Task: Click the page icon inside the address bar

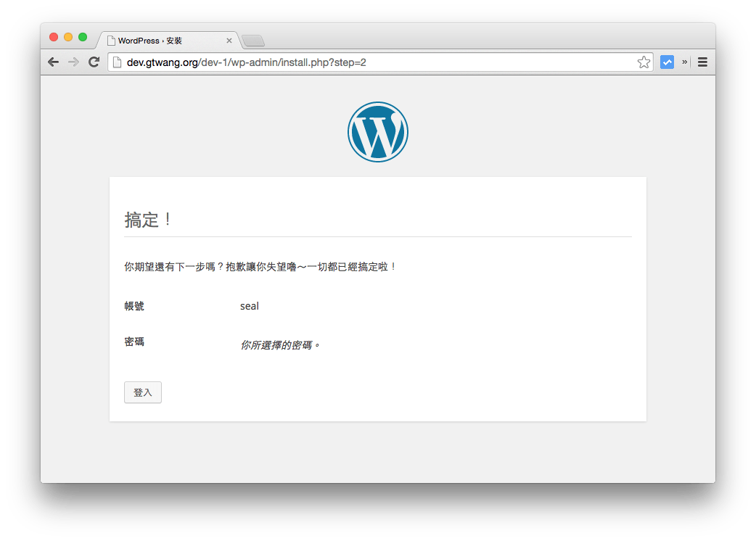Action: point(117,62)
